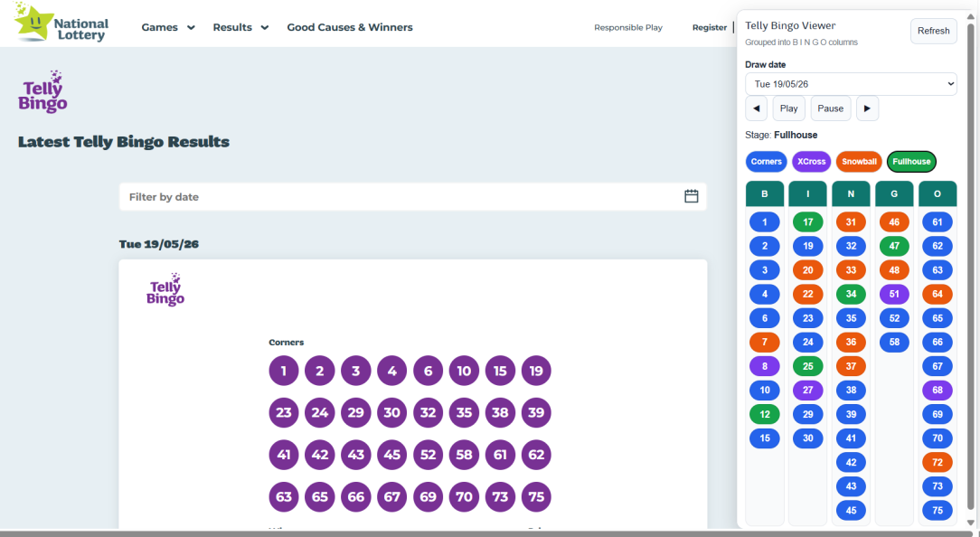
Task: Click orange ball 72 in O column
Action: coord(938,462)
